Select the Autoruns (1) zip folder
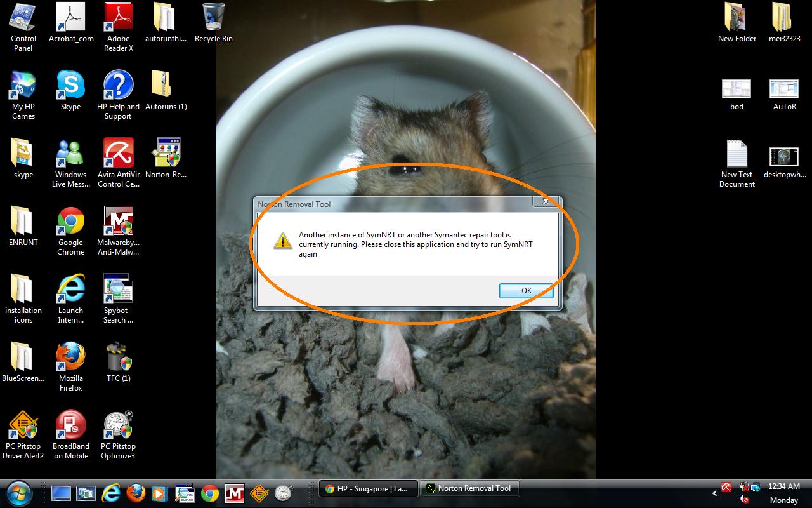Viewport: 812px width, 508px height. tap(166, 90)
